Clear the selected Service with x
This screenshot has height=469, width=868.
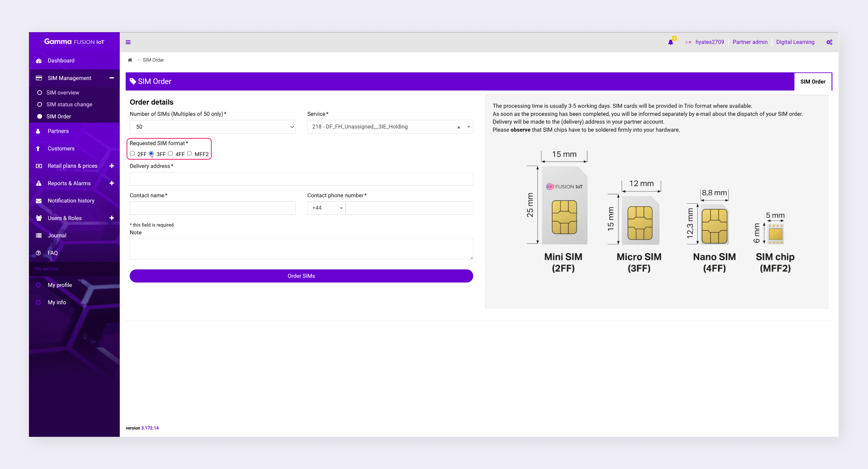(x=459, y=127)
